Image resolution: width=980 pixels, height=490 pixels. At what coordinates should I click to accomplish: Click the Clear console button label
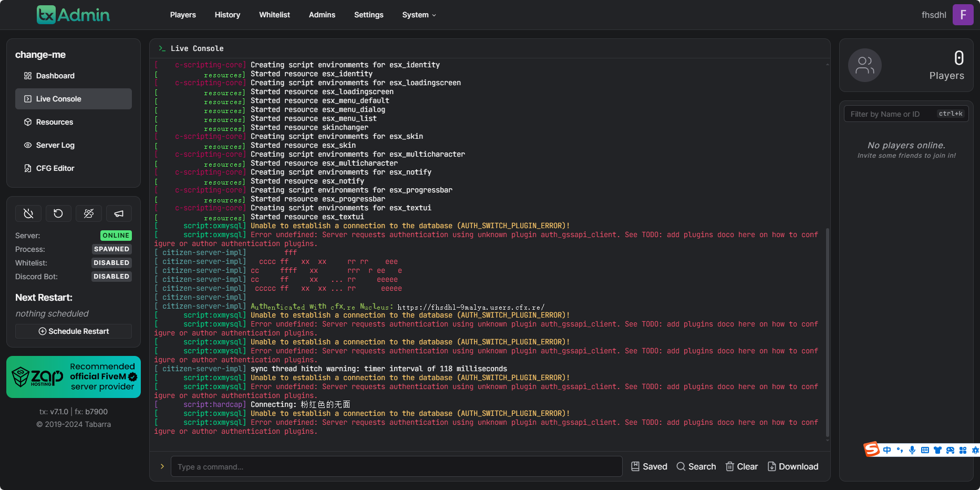coord(747,466)
